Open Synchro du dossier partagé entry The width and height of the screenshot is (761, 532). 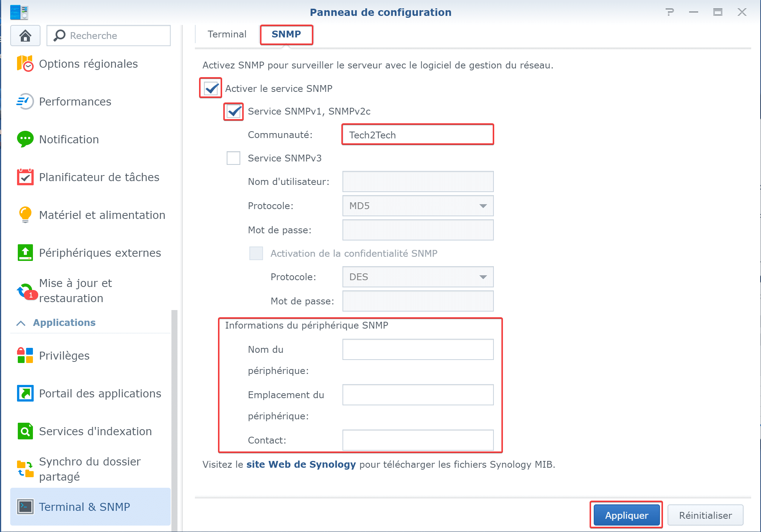point(90,469)
